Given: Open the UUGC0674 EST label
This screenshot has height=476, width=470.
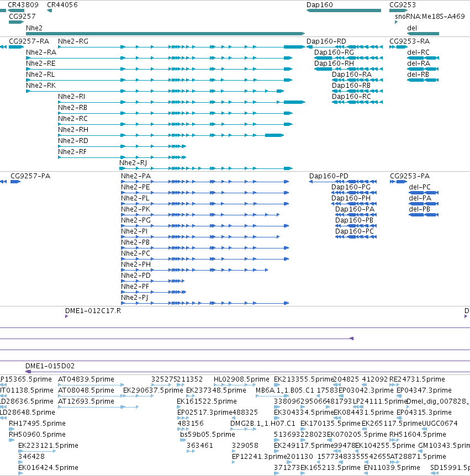Looking at the screenshot, I should (440, 424).
